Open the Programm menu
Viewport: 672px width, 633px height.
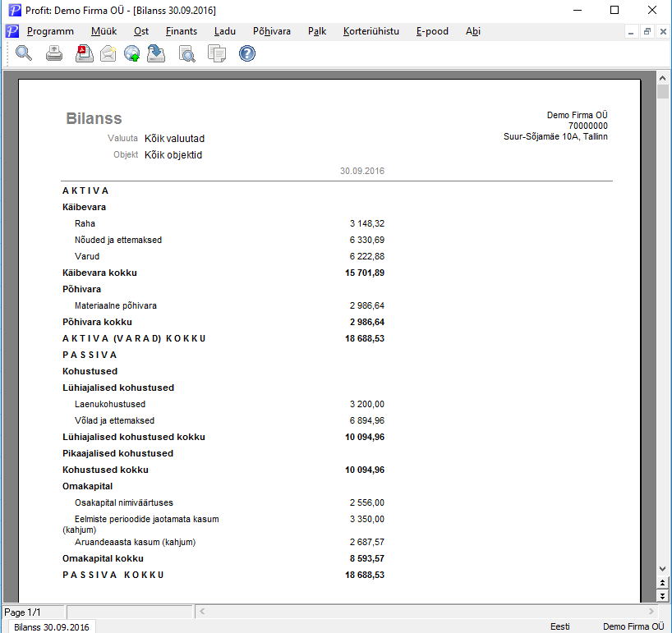50,31
